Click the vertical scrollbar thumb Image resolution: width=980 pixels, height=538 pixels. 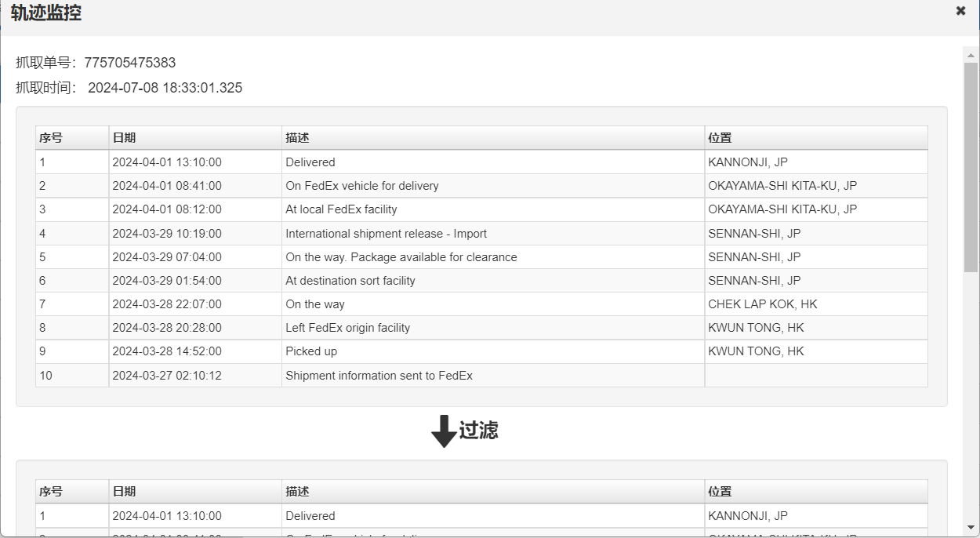[x=971, y=167]
